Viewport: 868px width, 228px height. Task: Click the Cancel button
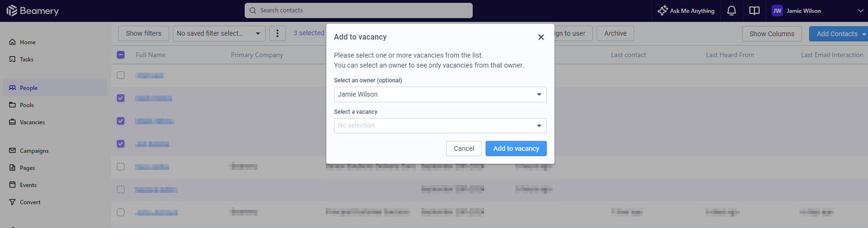point(464,149)
